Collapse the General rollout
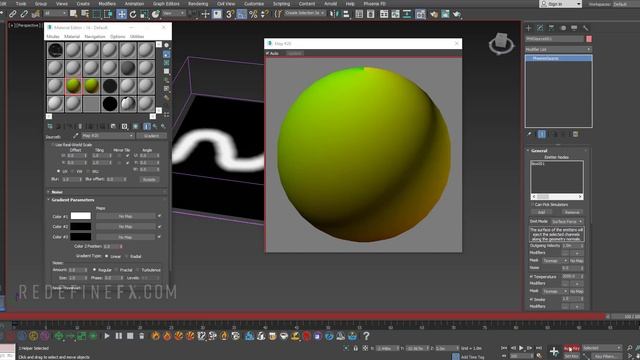640x360 pixels. pyautogui.click(x=539, y=151)
